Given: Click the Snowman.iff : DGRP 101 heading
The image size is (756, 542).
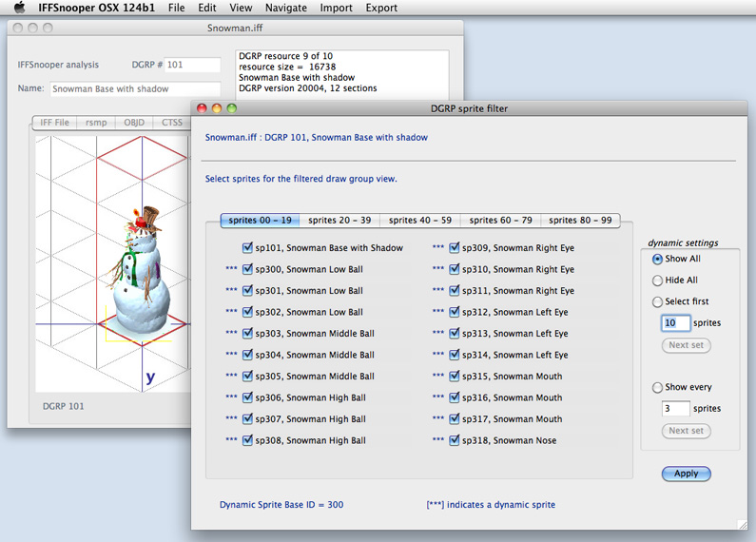Looking at the screenshot, I should [x=317, y=138].
